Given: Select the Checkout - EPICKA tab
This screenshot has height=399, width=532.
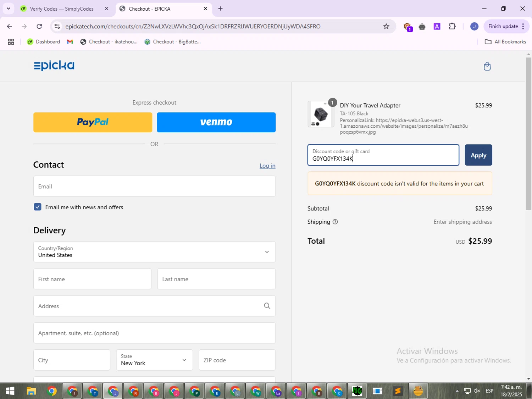Looking at the screenshot, I should (150, 9).
